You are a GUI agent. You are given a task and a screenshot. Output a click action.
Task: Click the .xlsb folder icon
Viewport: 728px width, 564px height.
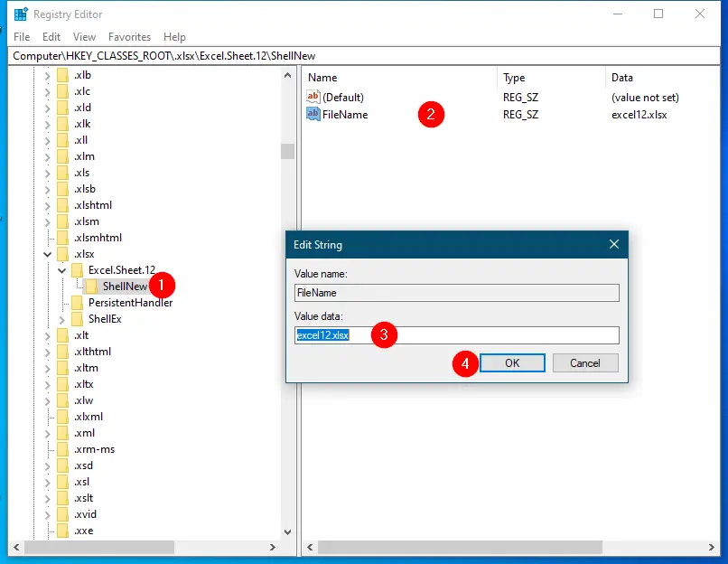[62, 189]
